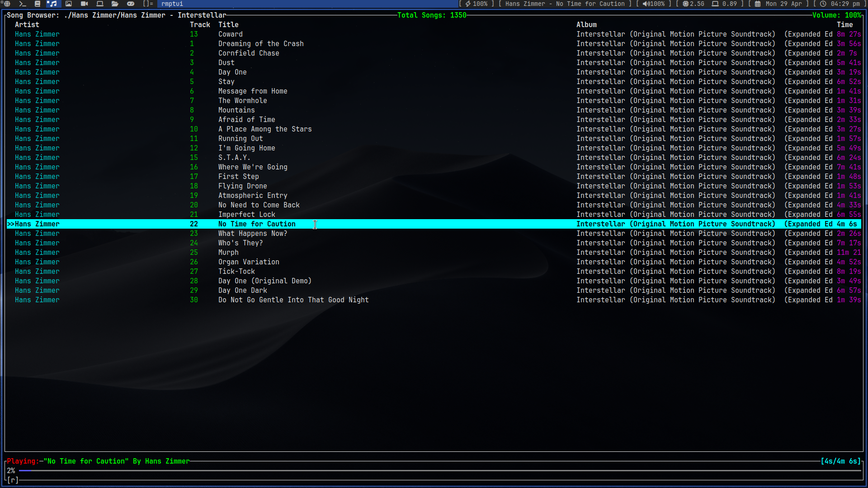Open the image viewer workspace icon
The height and width of the screenshot is (488, 868).
click(x=69, y=4)
